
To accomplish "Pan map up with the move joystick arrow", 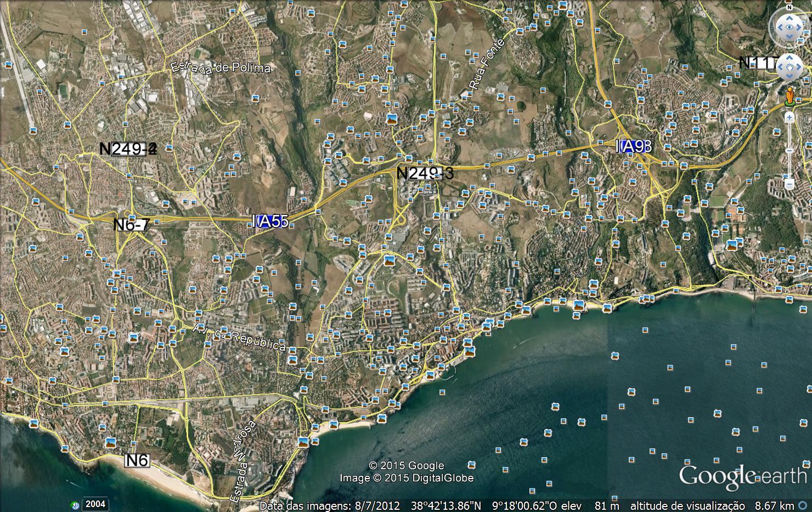I will coord(790,57).
